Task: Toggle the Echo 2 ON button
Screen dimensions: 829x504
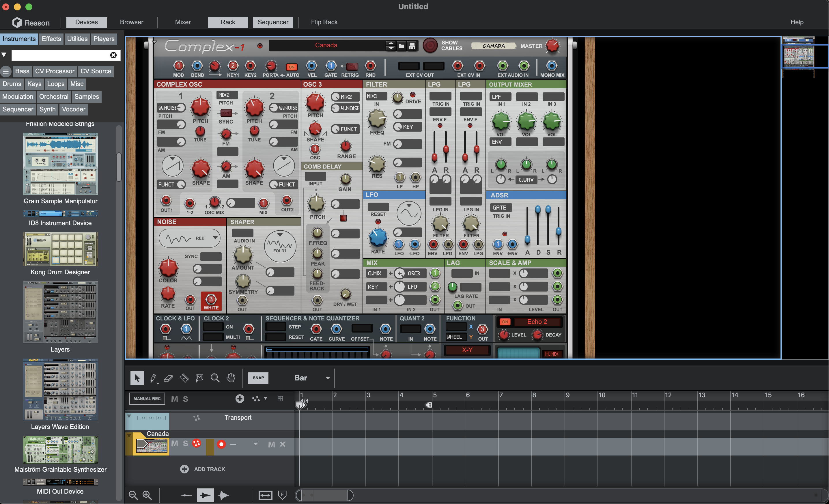Action: pyautogui.click(x=505, y=322)
